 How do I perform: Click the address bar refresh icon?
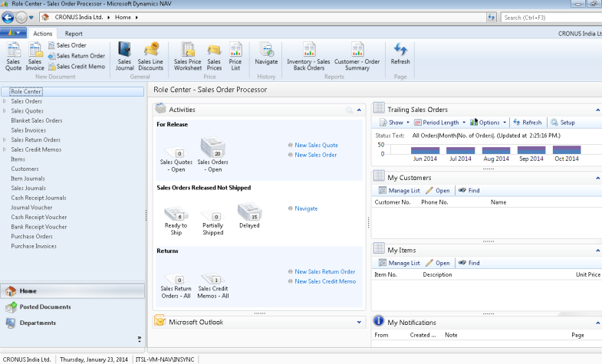492,18
